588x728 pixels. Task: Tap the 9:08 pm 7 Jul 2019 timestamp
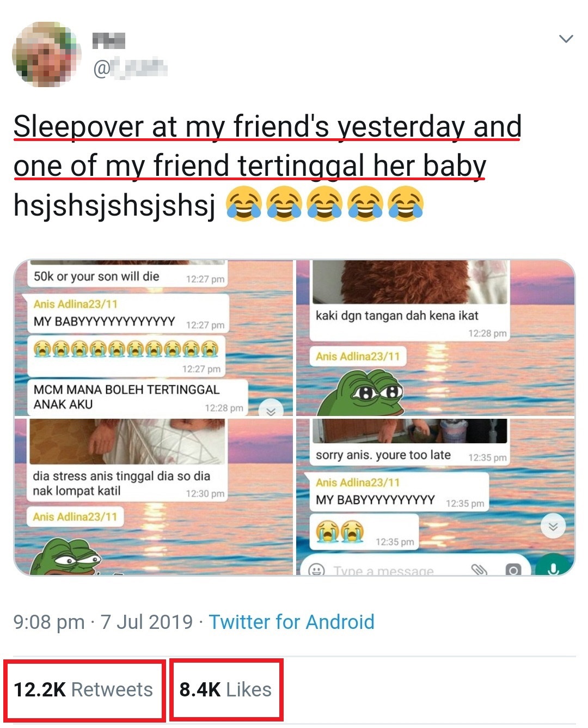[x=103, y=622]
